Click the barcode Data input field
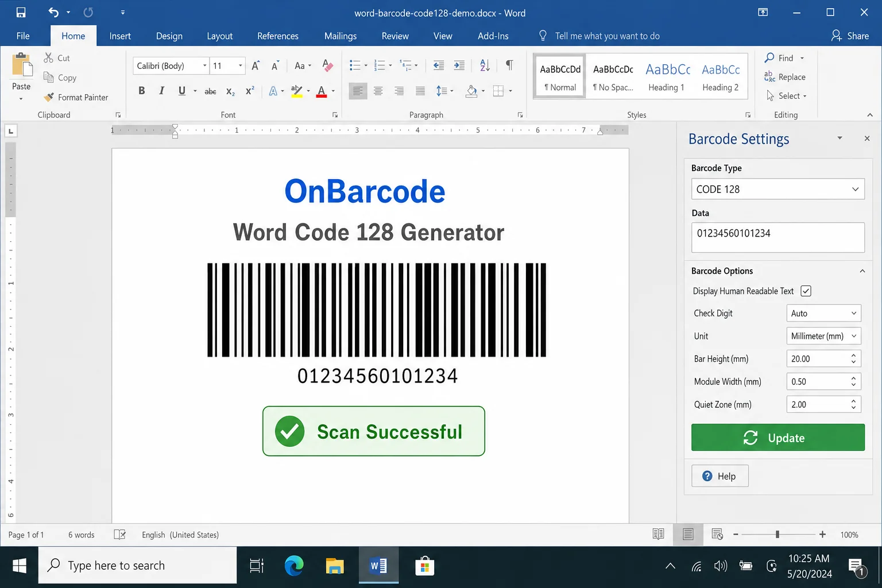 tap(777, 237)
